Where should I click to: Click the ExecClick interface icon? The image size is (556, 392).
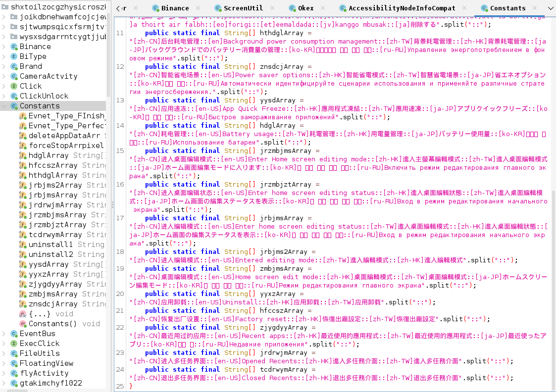14,343
